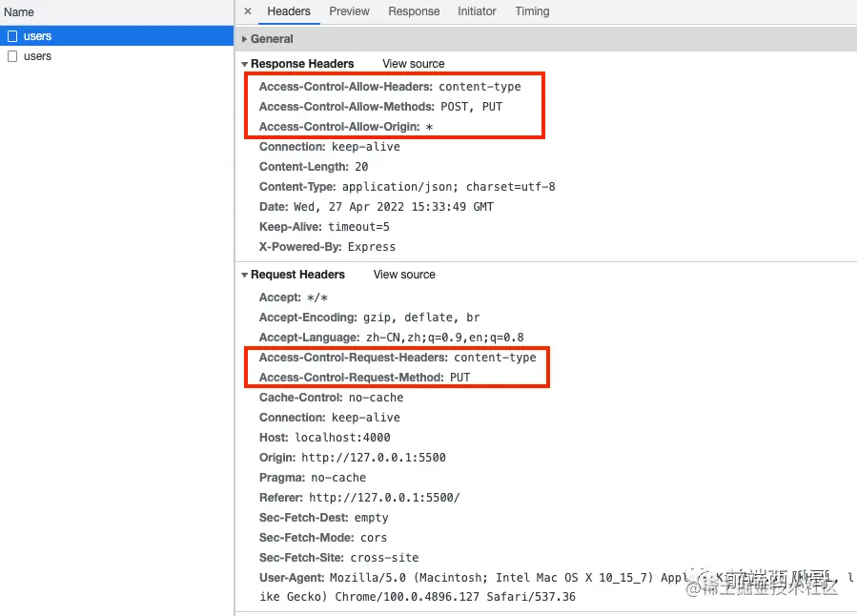Close the request details panel with X
The height and width of the screenshot is (616, 857).
(248, 10)
